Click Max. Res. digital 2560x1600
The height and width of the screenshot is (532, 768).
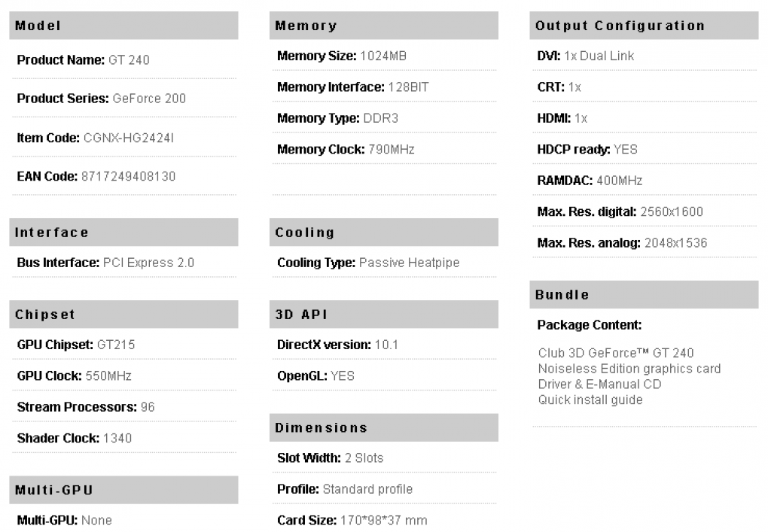pyautogui.click(x=620, y=212)
